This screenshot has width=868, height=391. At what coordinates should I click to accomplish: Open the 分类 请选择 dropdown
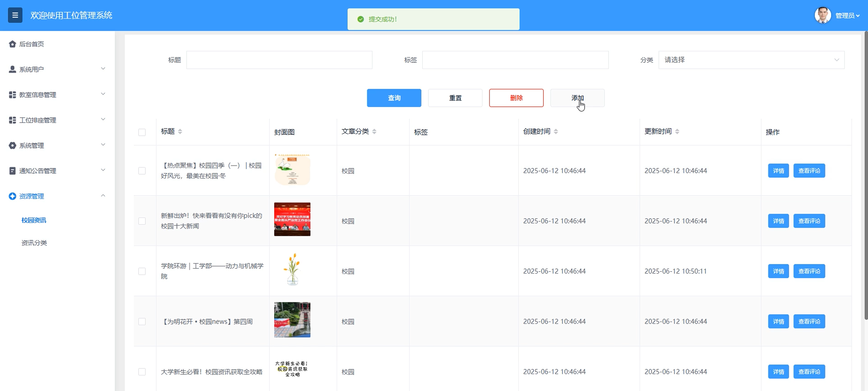pos(751,60)
